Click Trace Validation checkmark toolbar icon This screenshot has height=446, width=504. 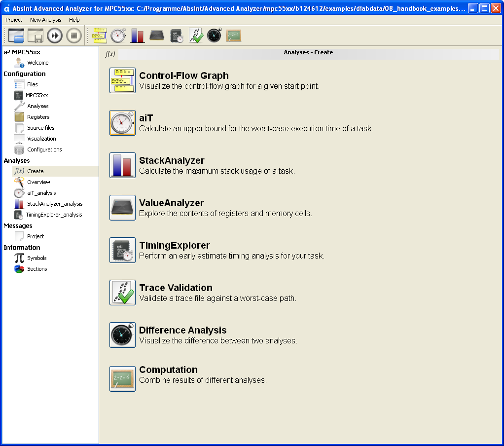(196, 36)
